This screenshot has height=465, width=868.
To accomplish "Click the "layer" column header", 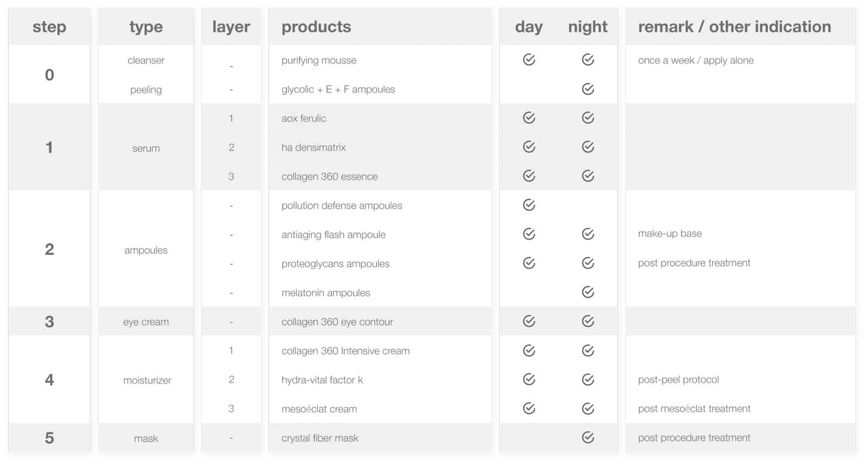I will (x=231, y=27).
